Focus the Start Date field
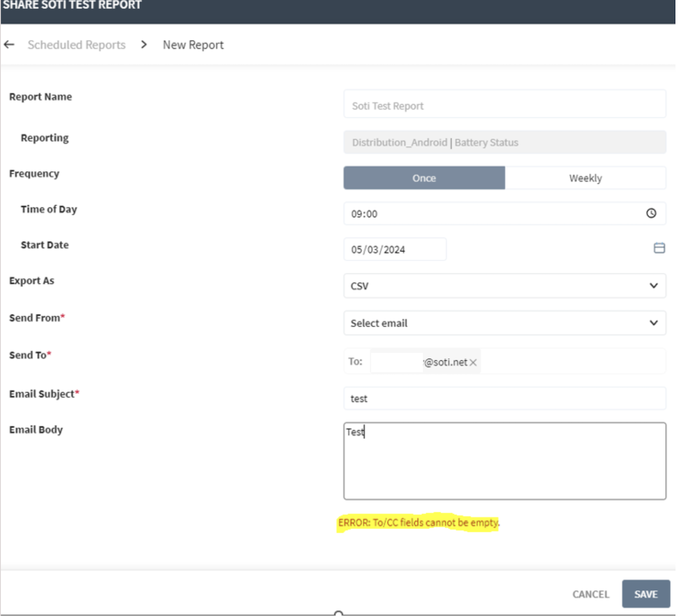The width and height of the screenshot is (680, 616). (395, 249)
